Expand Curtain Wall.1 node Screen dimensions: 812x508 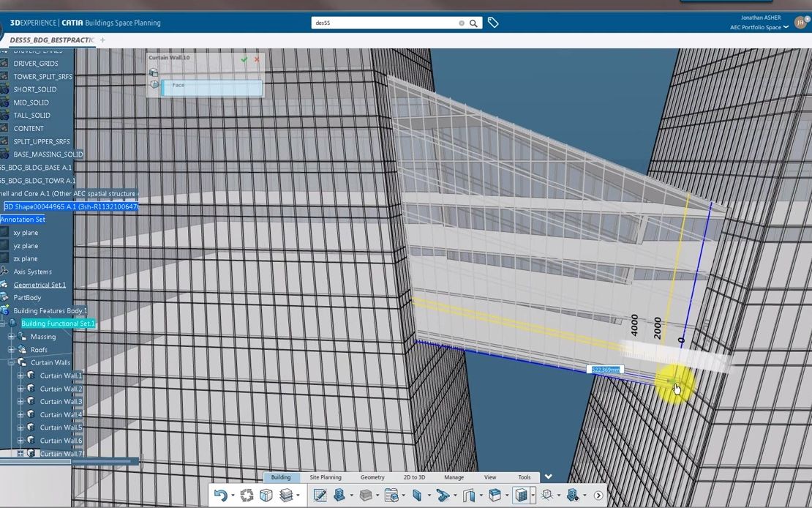point(20,376)
